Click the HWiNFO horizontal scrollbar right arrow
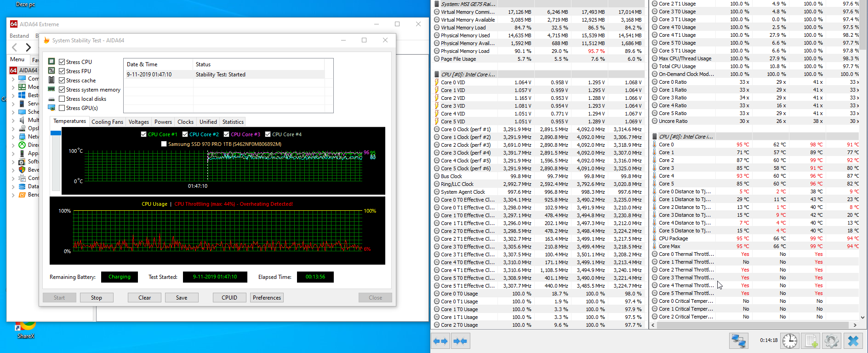This screenshot has width=868, height=353. tap(855, 325)
